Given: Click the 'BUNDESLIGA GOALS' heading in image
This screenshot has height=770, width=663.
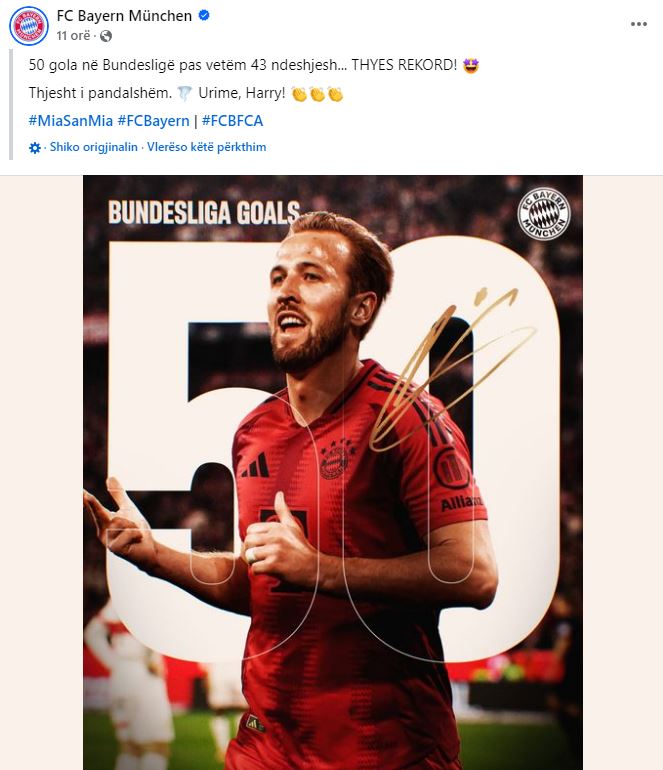Looking at the screenshot, I should point(204,212).
